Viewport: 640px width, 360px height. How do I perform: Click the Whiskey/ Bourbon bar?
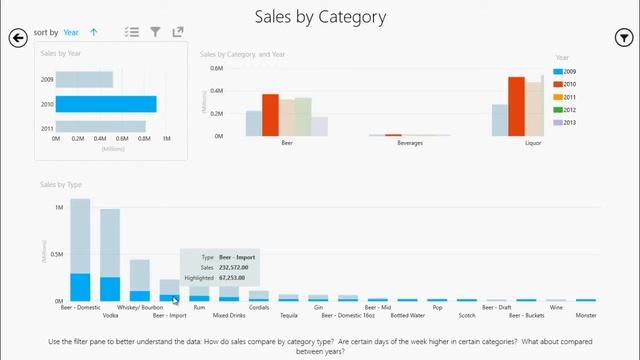140,280
